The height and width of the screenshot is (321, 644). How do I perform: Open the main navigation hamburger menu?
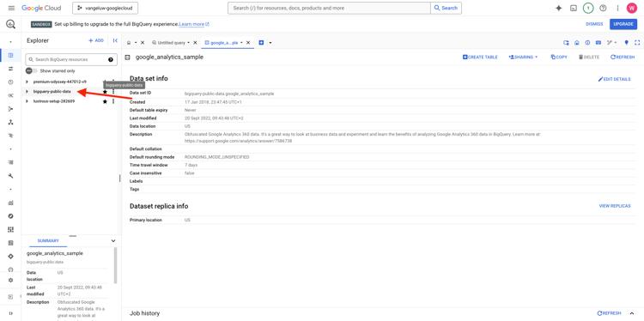tap(11, 9)
